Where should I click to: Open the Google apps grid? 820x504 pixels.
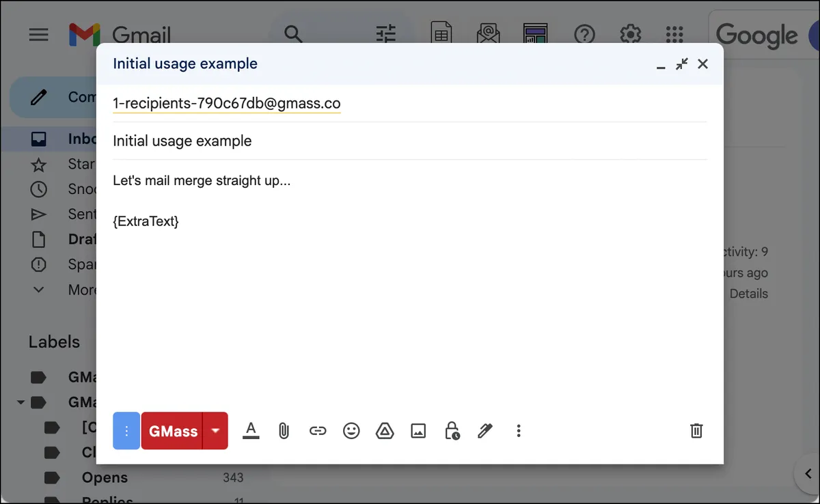tap(674, 34)
